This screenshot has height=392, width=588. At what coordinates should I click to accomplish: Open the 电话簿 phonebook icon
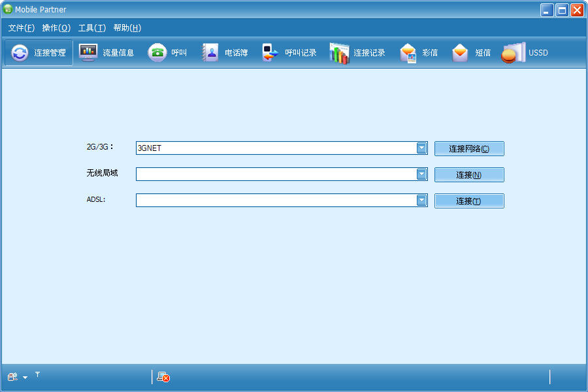click(210, 52)
